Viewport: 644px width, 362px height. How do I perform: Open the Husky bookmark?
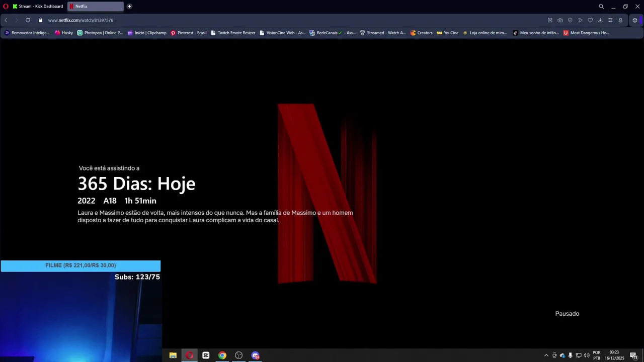click(64, 33)
